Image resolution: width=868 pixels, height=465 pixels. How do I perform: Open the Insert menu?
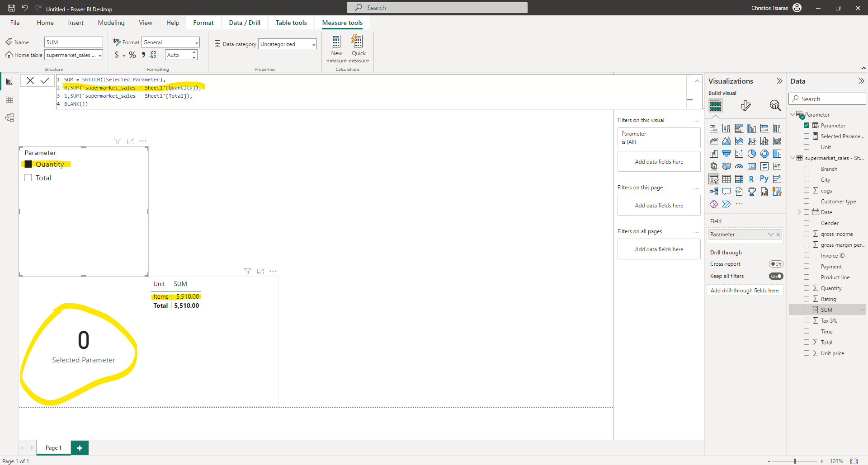pyautogui.click(x=75, y=23)
